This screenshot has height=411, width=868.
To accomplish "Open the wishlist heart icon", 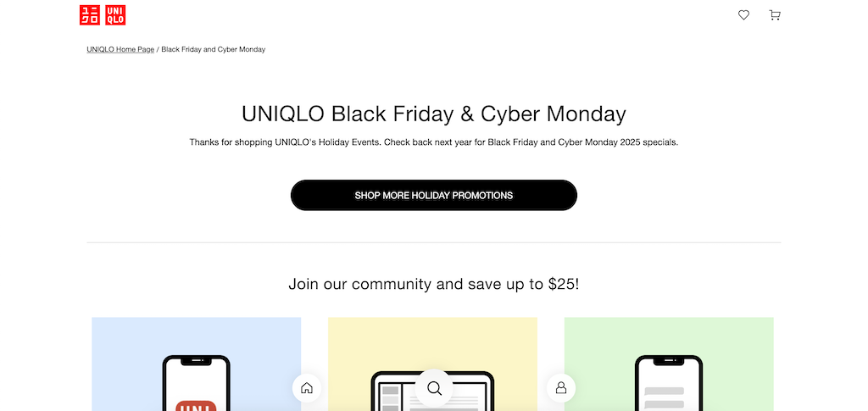I will pyautogui.click(x=743, y=15).
